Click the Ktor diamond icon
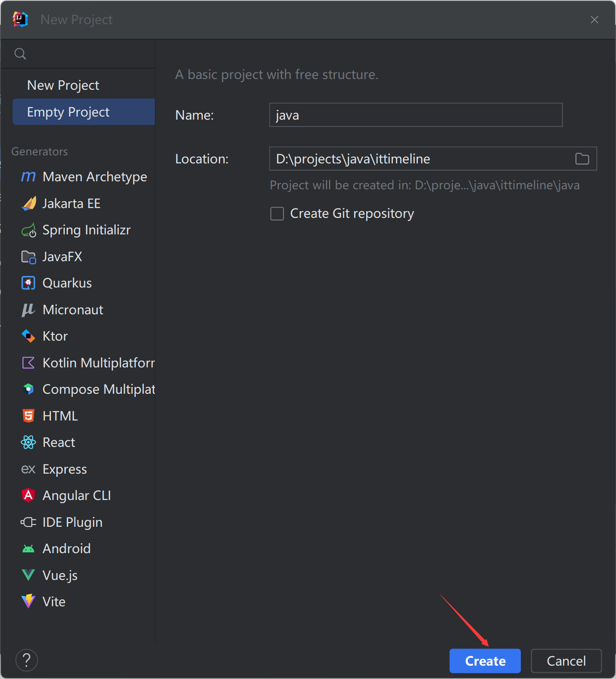The width and height of the screenshot is (616, 679). coord(29,336)
